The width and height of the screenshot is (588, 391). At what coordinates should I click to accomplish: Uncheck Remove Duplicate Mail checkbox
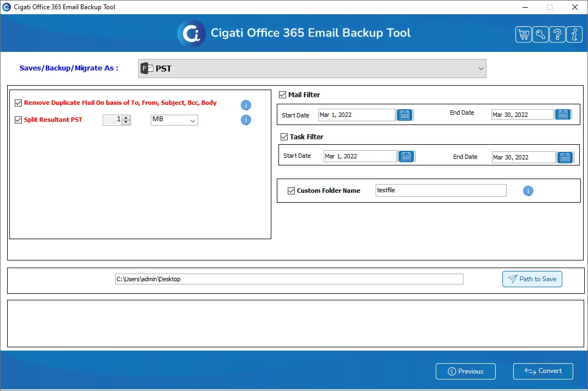[x=18, y=103]
